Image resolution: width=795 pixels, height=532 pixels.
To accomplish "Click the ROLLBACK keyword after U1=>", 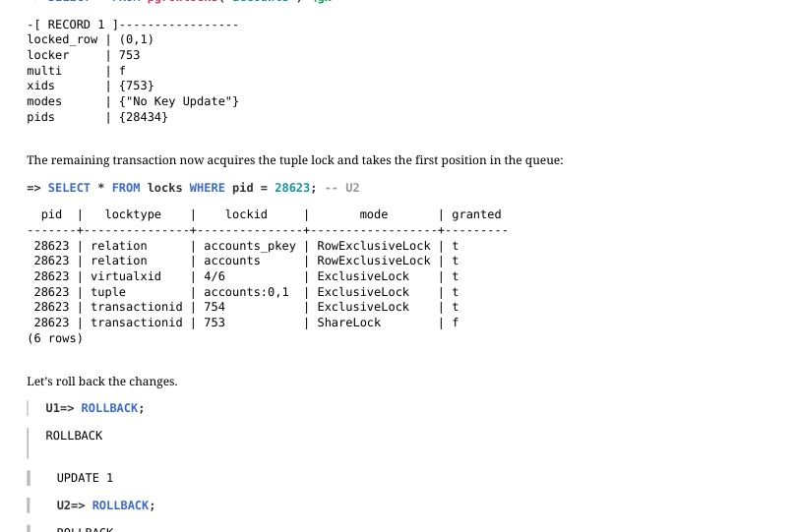I will [x=109, y=408].
